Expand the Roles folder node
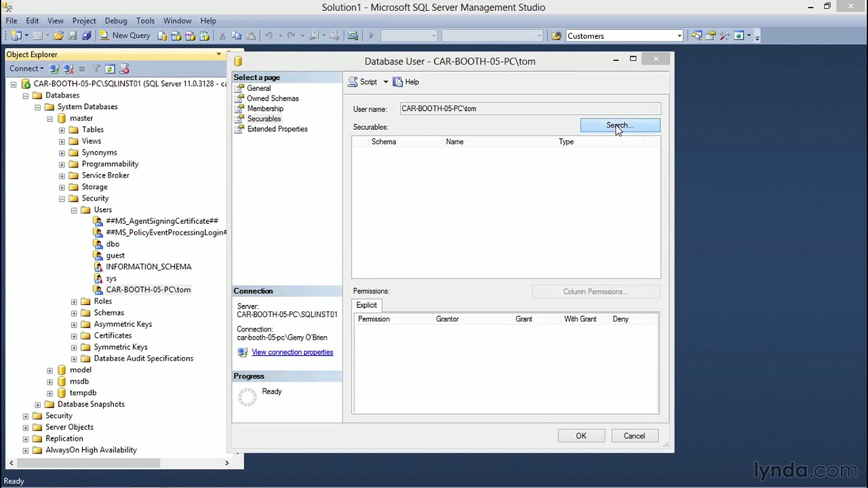 74,302
